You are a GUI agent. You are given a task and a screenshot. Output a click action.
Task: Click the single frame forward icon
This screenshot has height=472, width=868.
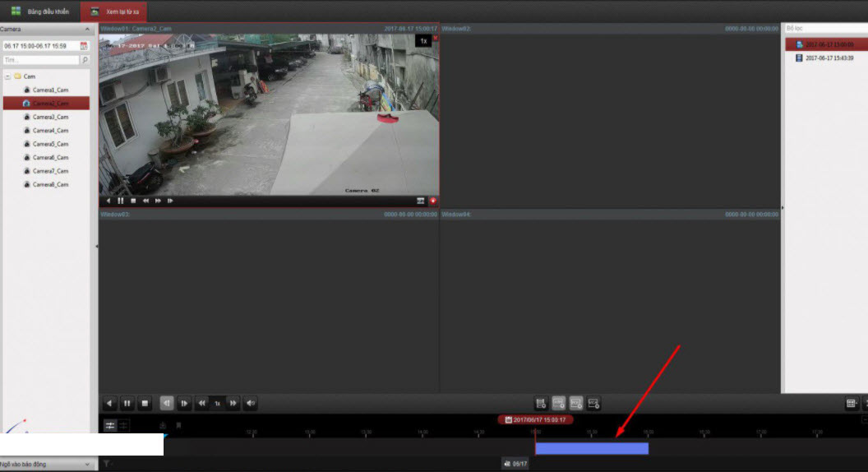click(184, 404)
